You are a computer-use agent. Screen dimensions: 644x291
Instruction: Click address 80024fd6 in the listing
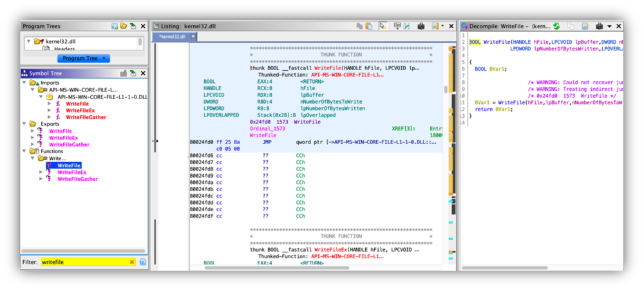point(201,156)
